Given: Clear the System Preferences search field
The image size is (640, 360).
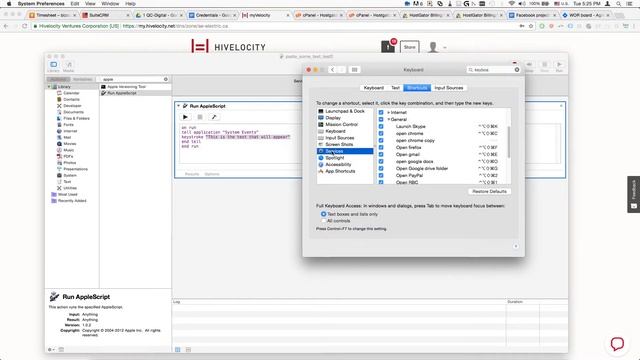Looking at the screenshot, I should coord(517,70).
